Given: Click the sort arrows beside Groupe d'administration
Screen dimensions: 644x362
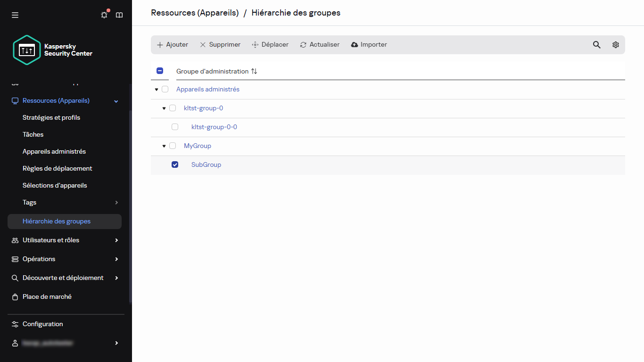Looking at the screenshot, I should click(254, 71).
